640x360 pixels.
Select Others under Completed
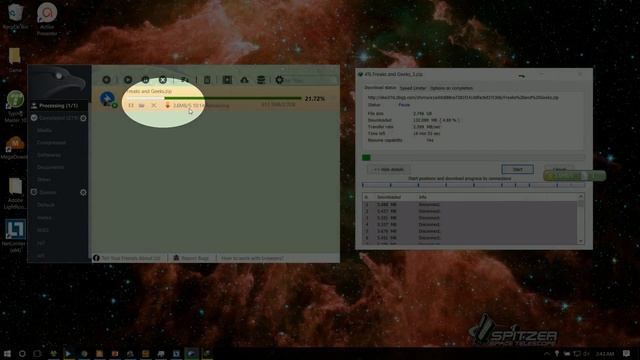[44, 180]
